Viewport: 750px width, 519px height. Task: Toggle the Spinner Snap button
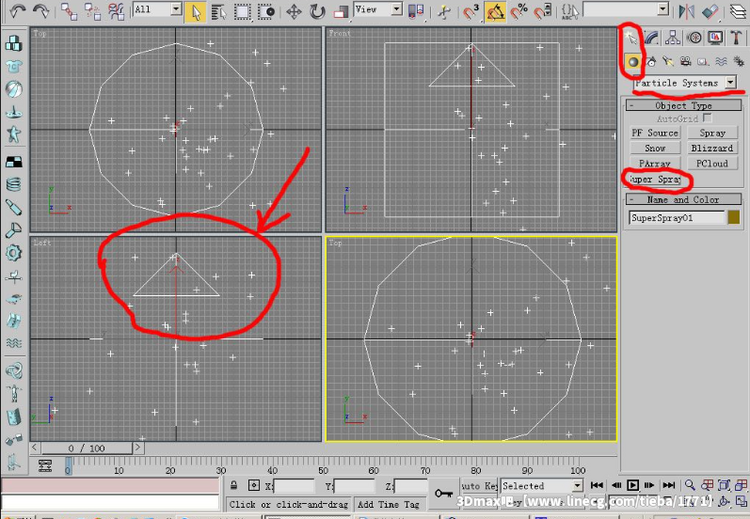coord(543,11)
